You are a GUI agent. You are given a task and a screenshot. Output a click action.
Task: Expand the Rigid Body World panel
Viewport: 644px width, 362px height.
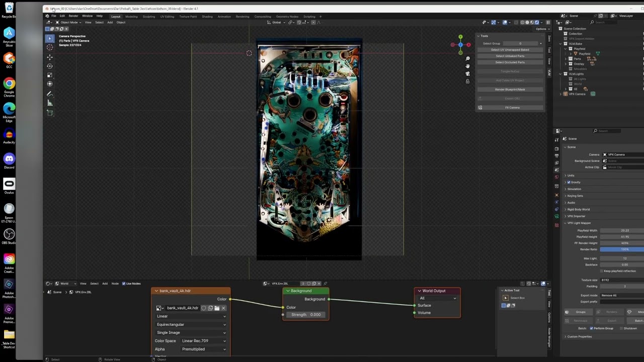566,209
